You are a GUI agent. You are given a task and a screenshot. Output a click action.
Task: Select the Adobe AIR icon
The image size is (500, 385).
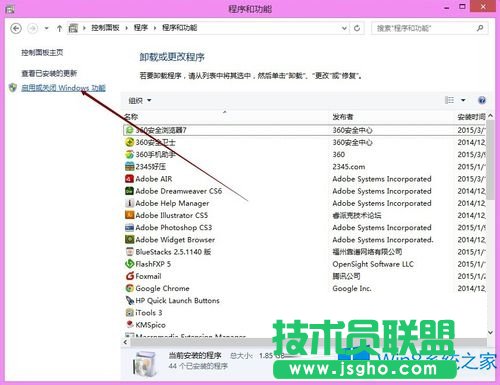129,179
